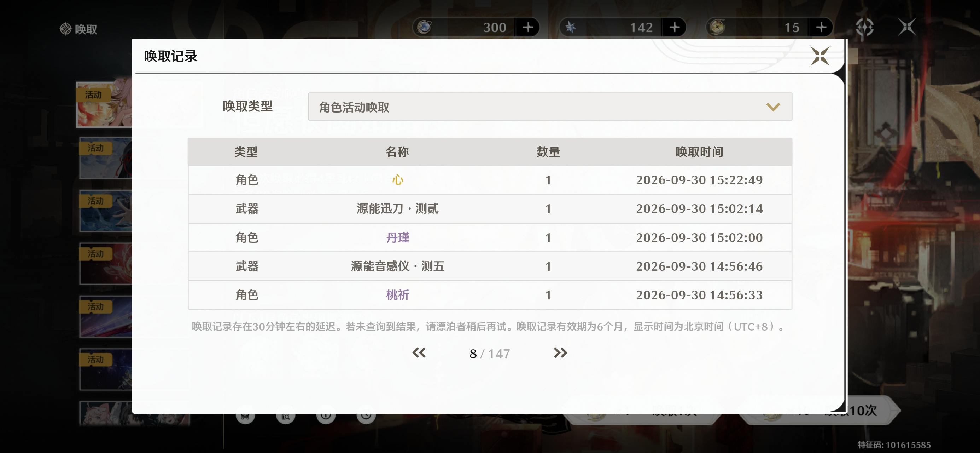Image resolution: width=980 pixels, height=453 pixels.
Task: Click the star shard currency icon
Action: tap(570, 28)
